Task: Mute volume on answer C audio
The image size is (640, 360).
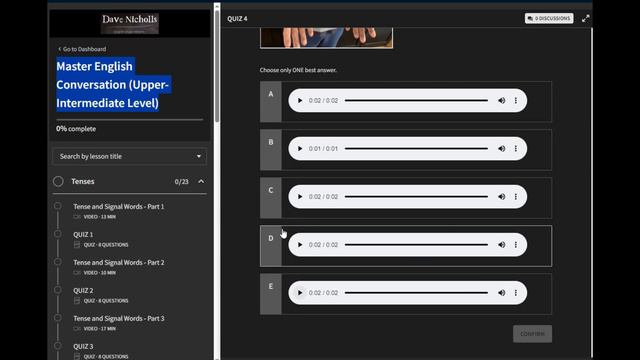Action: point(502,197)
